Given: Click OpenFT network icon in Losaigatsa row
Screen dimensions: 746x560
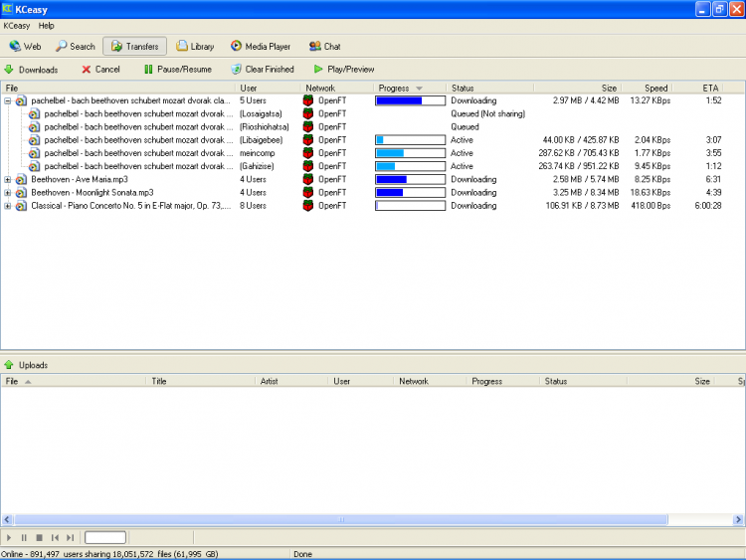Looking at the screenshot, I should pos(308,113).
